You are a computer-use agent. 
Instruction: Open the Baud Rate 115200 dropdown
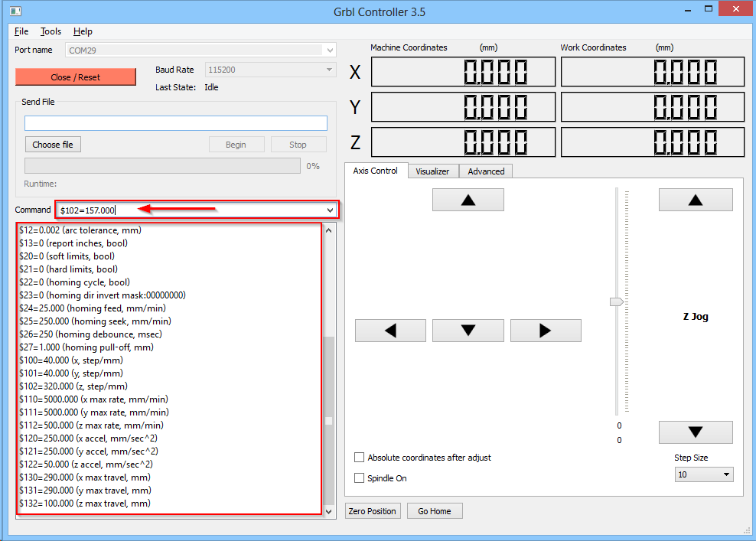coord(329,70)
